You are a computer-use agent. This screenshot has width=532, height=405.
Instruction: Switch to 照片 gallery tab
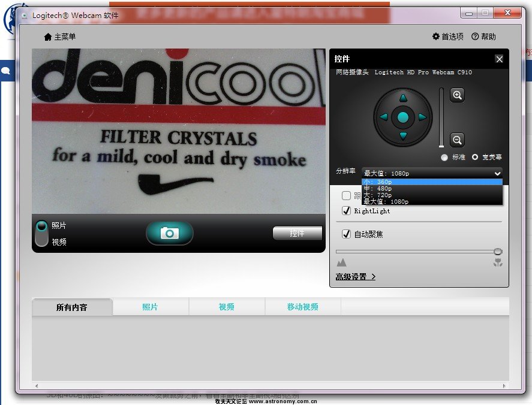pos(151,307)
